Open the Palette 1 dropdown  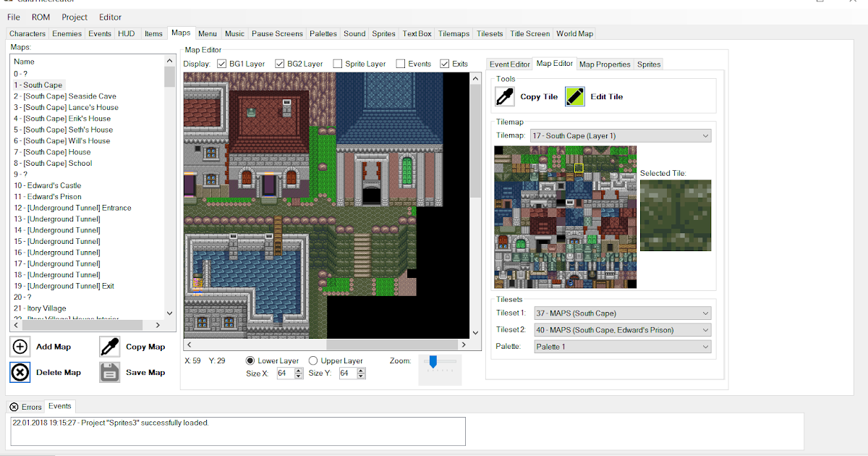pos(706,346)
